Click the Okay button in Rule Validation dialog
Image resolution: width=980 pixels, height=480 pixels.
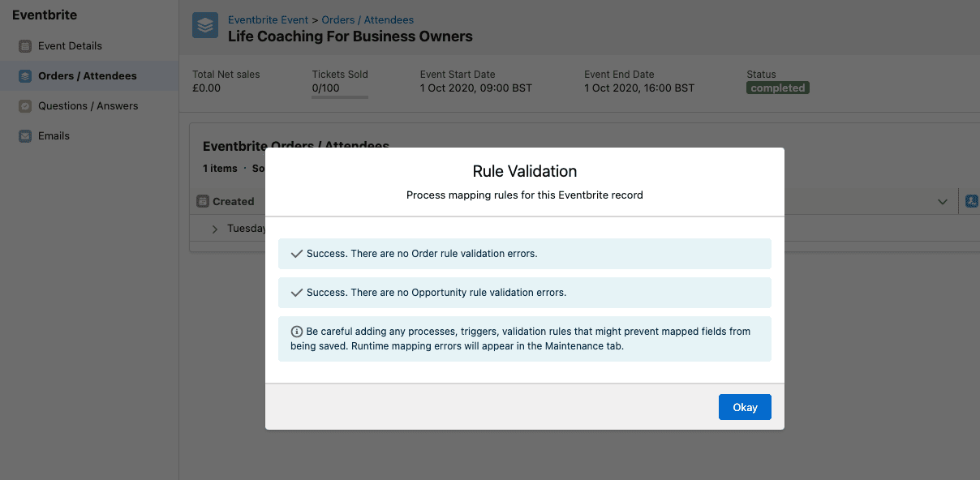(745, 407)
